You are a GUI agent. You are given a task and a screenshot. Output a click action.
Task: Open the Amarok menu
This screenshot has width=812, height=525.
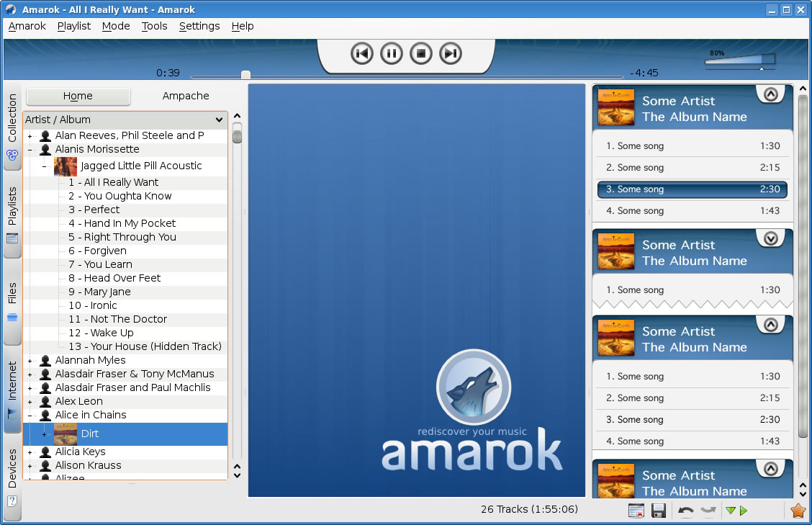[27, 26]
